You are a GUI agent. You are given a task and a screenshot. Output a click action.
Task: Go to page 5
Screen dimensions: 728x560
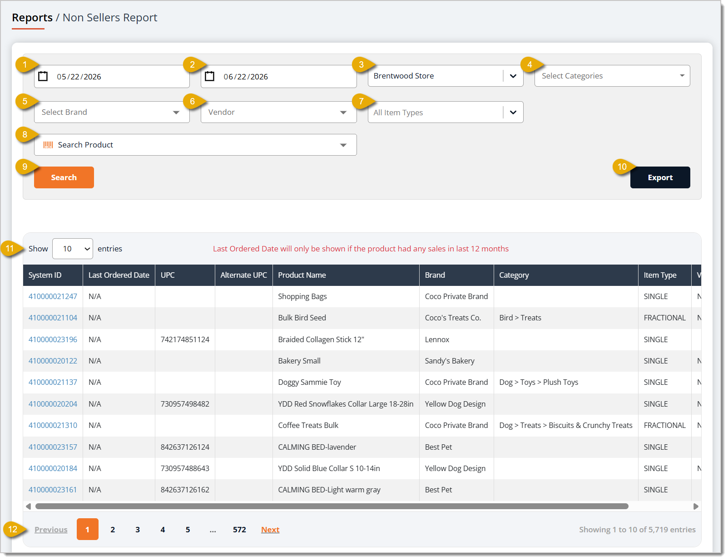[x=188, y=530]
